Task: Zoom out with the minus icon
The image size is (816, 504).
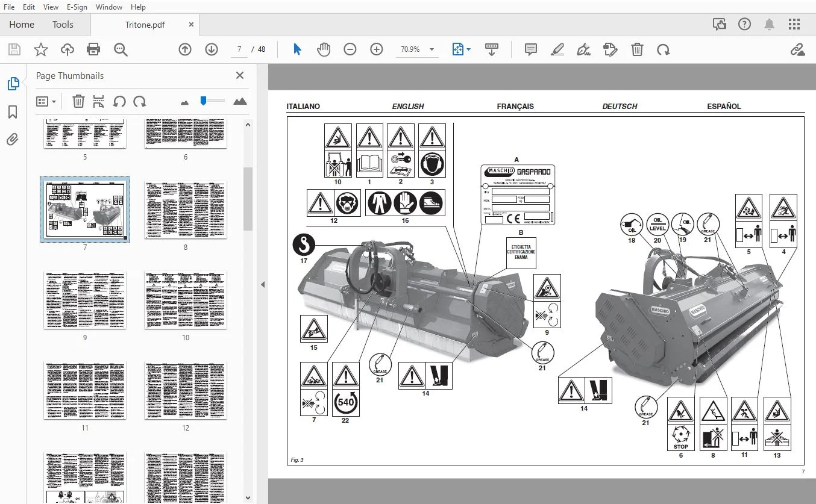Action: point(350,49)
